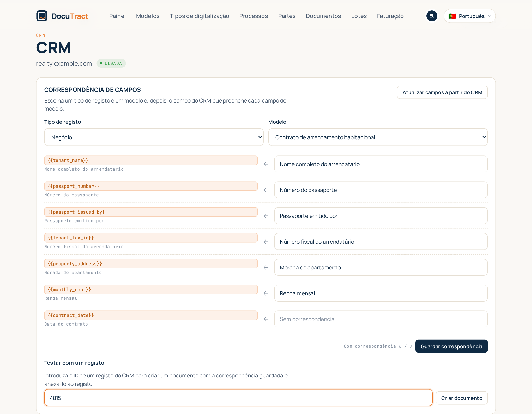Click arrow icon beside contract_date row
This screenshot has width=532, height=414.
point(266,319)
